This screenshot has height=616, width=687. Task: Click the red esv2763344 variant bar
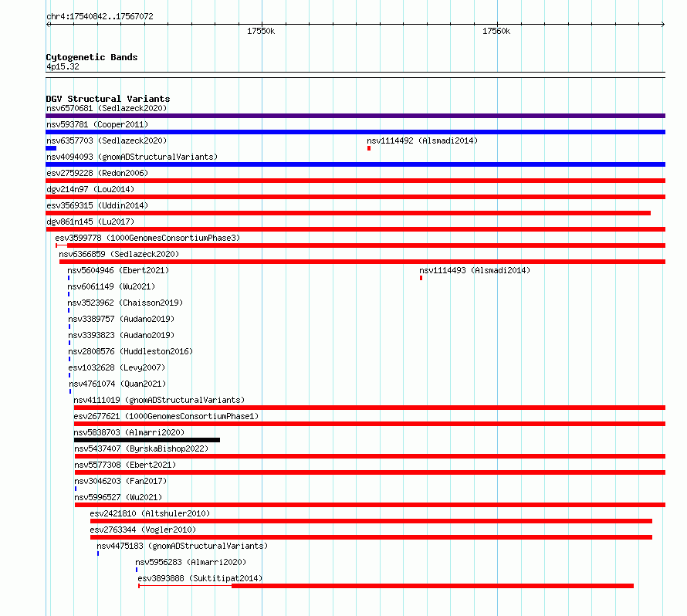pos(371,537)
